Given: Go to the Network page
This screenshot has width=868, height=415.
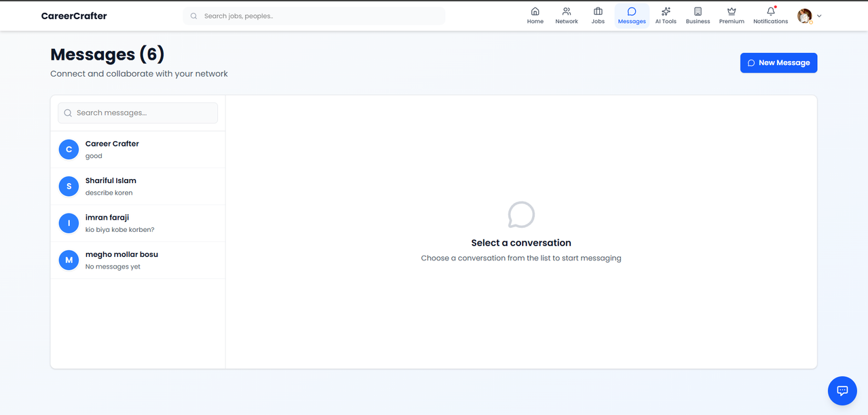Looking at the screenshot, I should (567, 16).
